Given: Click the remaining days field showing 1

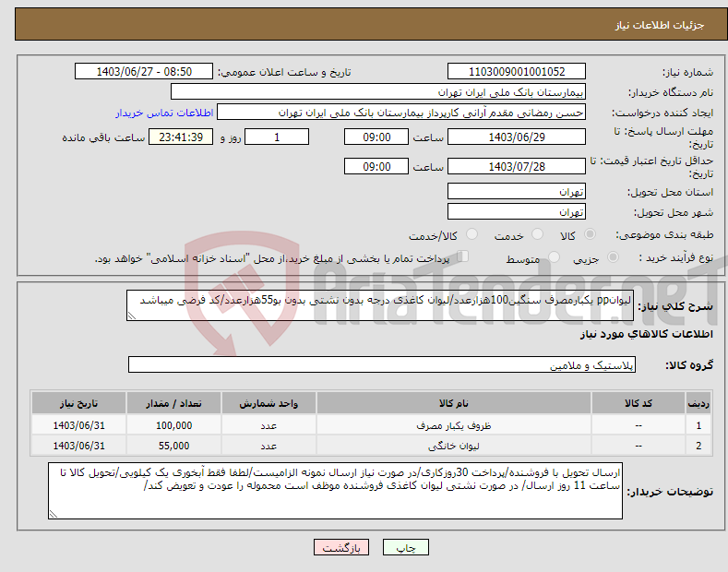Looking at the screenshot, I should pyautogui.click(x=277, y=137).
